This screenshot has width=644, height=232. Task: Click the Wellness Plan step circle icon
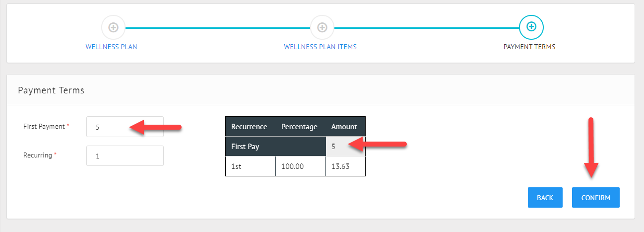(x=113, y=27)
